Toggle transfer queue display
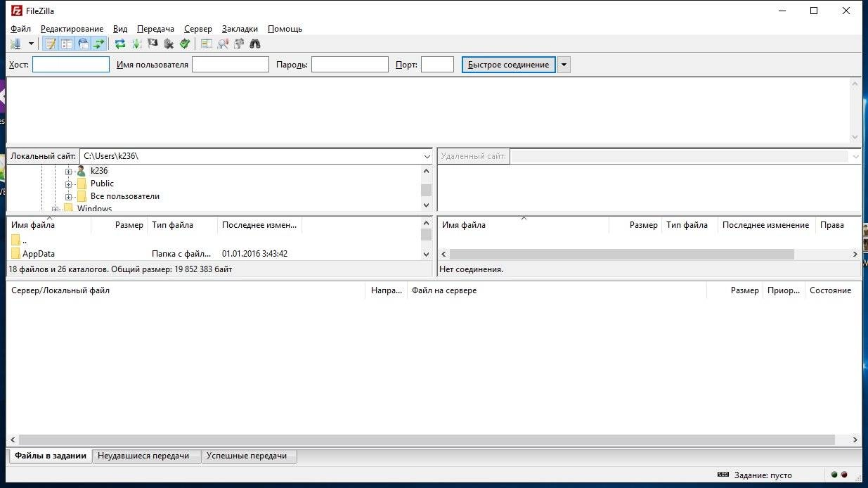The image size is (868, 488). 99,44
